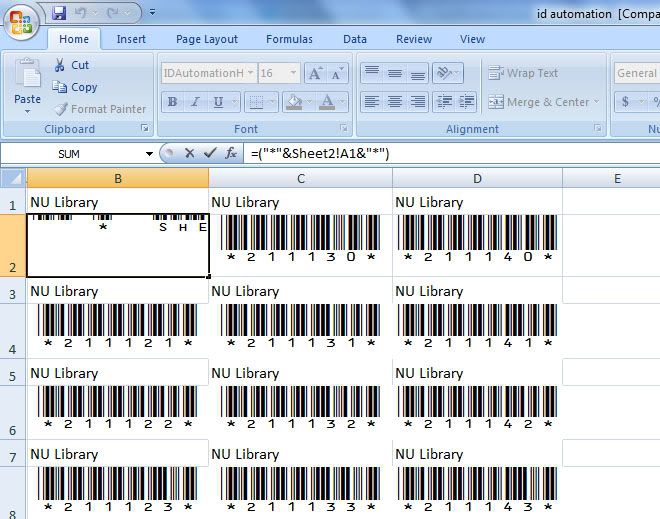
Task: Select row 4 header
Action: (x=13, y=330)
